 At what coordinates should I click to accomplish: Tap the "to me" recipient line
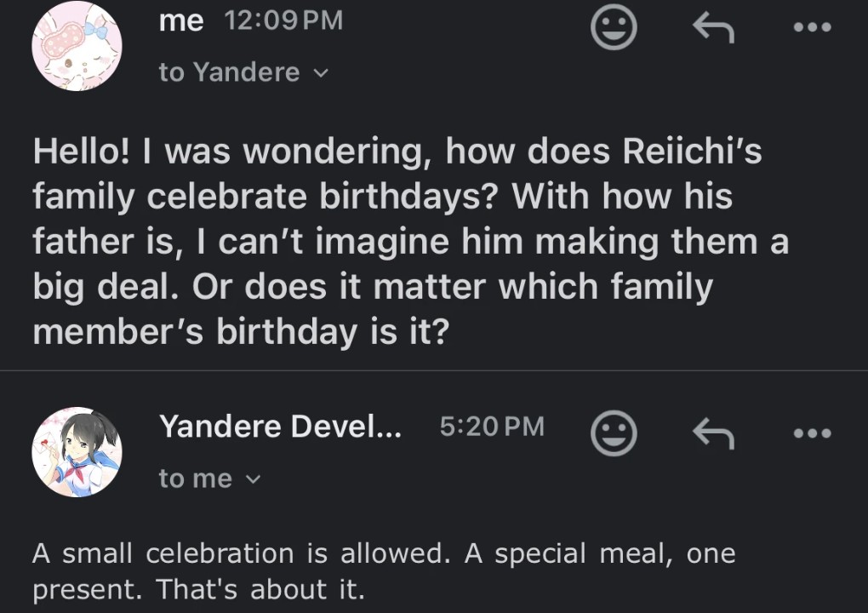195,478
